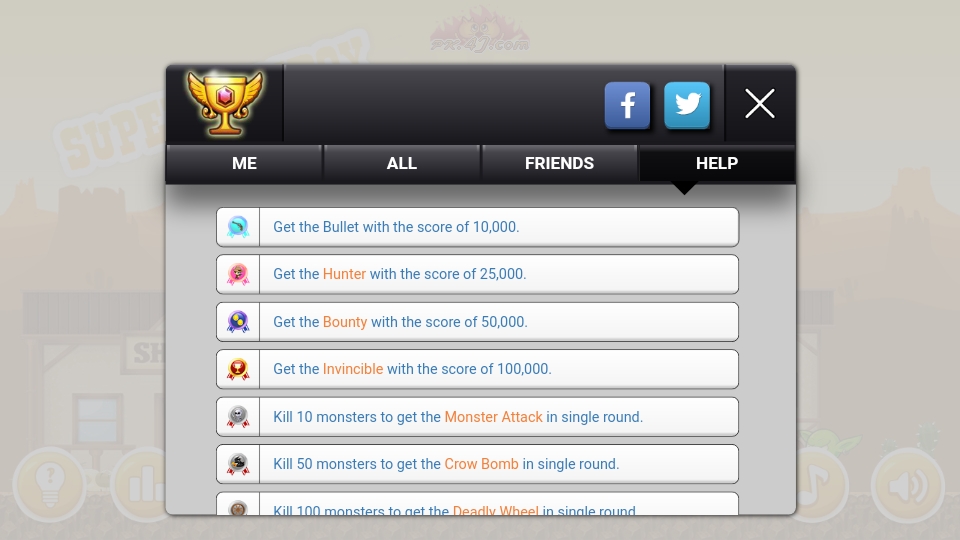The image size is (960, 540).
Task: Click the Monster Attack skull medal icon
Action: [238, 417]
